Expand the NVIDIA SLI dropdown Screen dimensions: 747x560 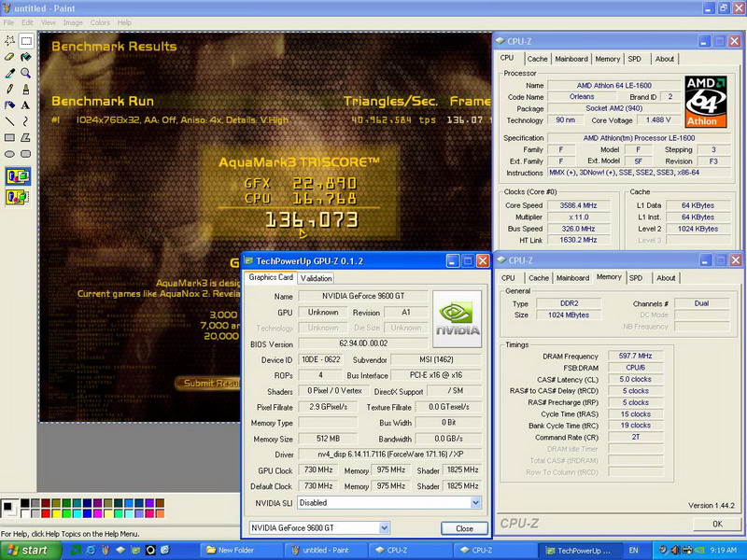(x=475, y=503)
